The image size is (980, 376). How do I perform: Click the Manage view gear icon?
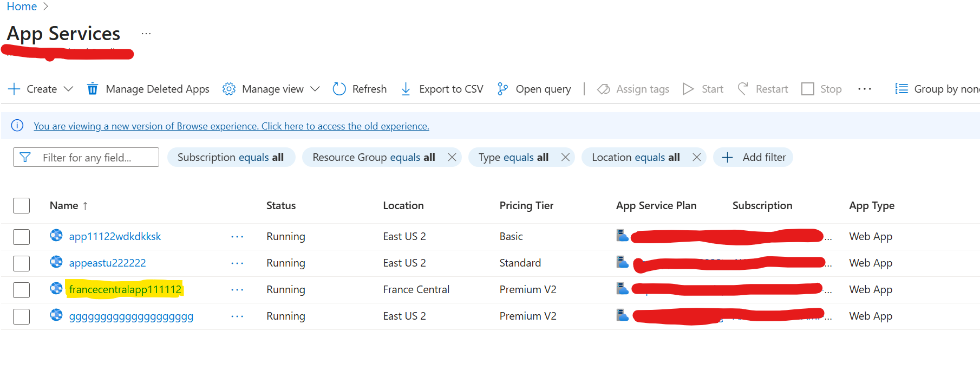[229, 89]
